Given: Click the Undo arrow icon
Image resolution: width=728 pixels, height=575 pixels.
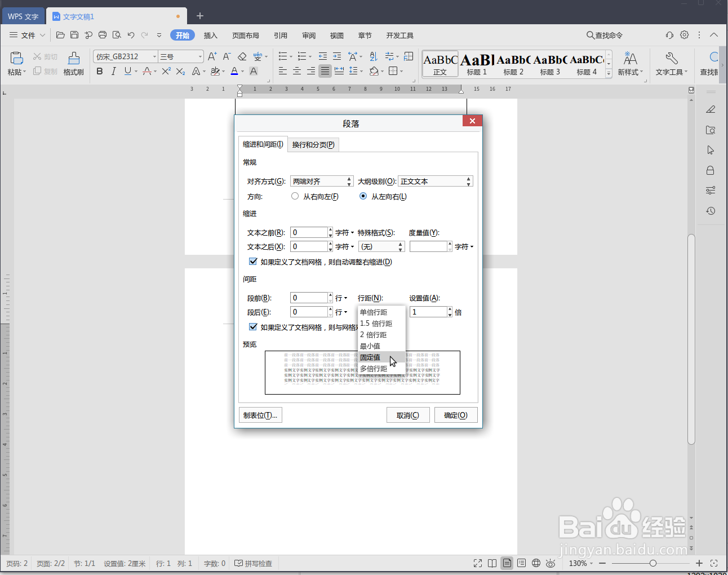Looking at the screenshot, I should coord(131,35).
